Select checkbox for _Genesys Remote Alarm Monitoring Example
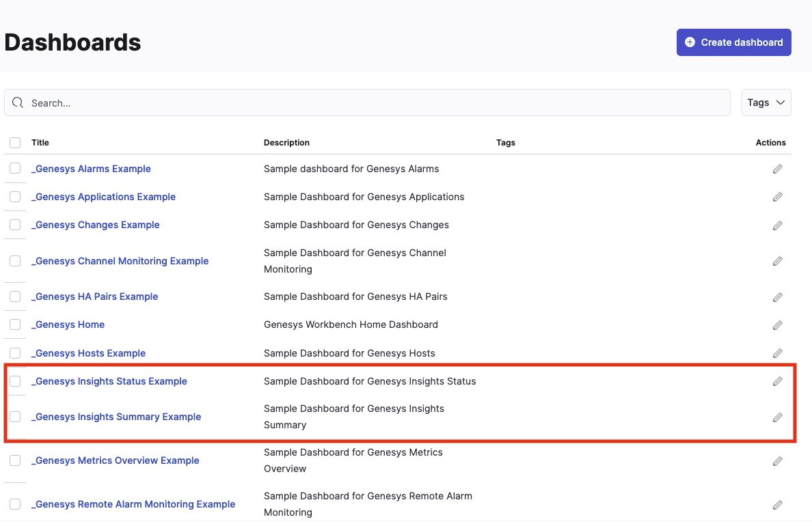812x526 pixels. click(x=15, y=504)
